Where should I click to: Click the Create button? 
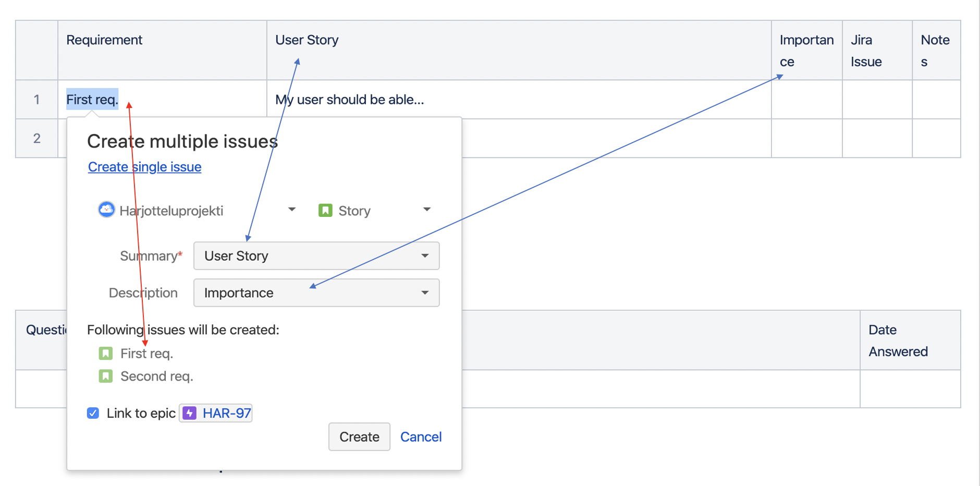tap(359, 436)
